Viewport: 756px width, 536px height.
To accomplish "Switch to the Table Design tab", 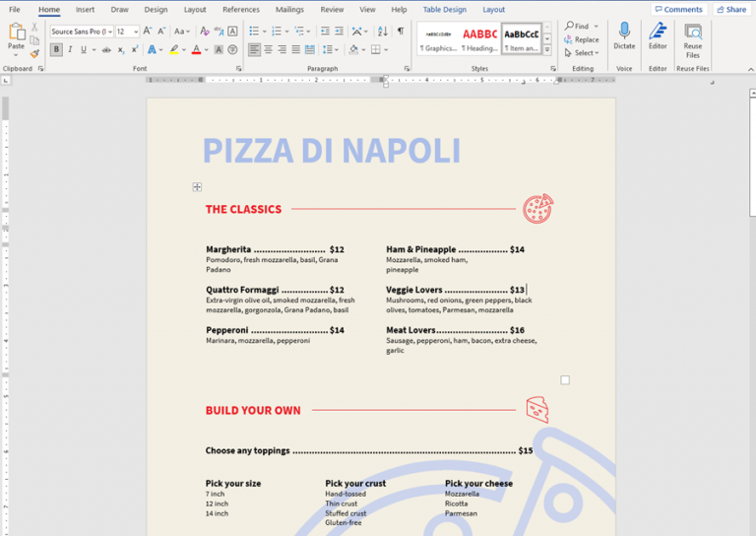I will 444,10.
